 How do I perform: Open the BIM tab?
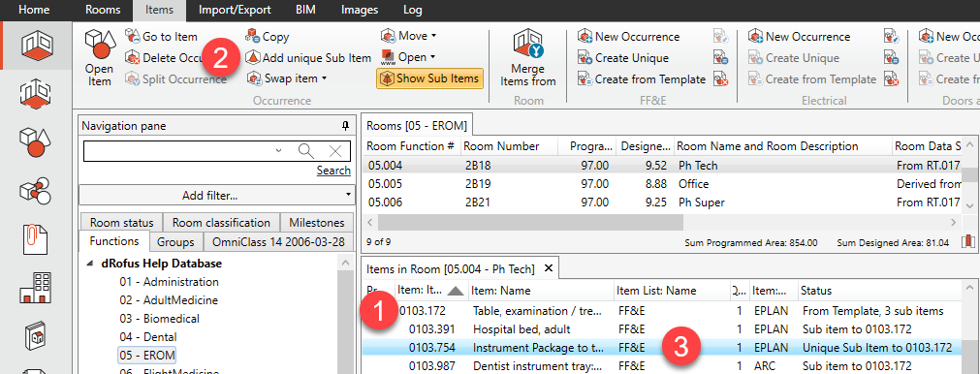tap(305, 10)
